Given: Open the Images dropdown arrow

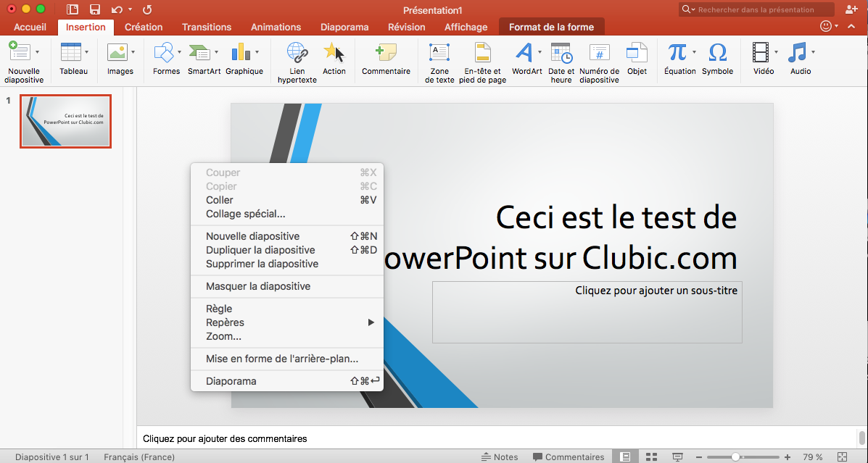Looking at the screenshot, I should (x=133, y=53).
